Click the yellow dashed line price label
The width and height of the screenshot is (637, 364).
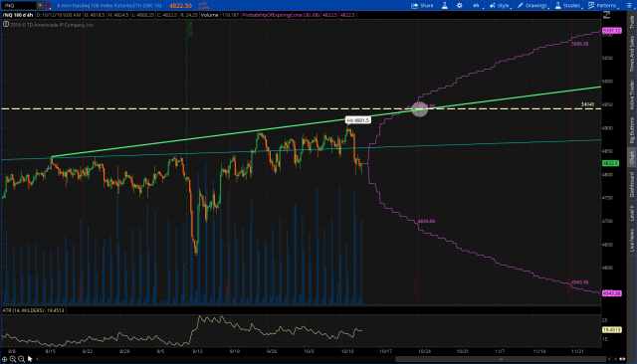point(588,104)
